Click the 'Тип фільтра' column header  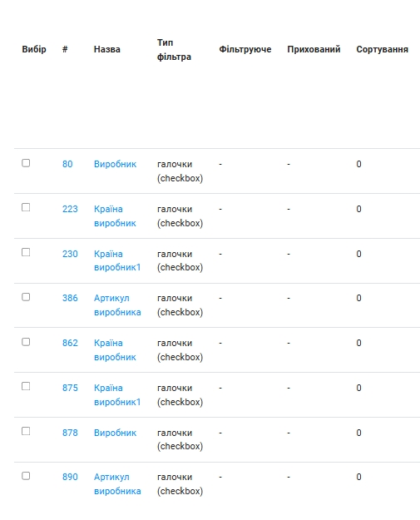tap(174, 50)
